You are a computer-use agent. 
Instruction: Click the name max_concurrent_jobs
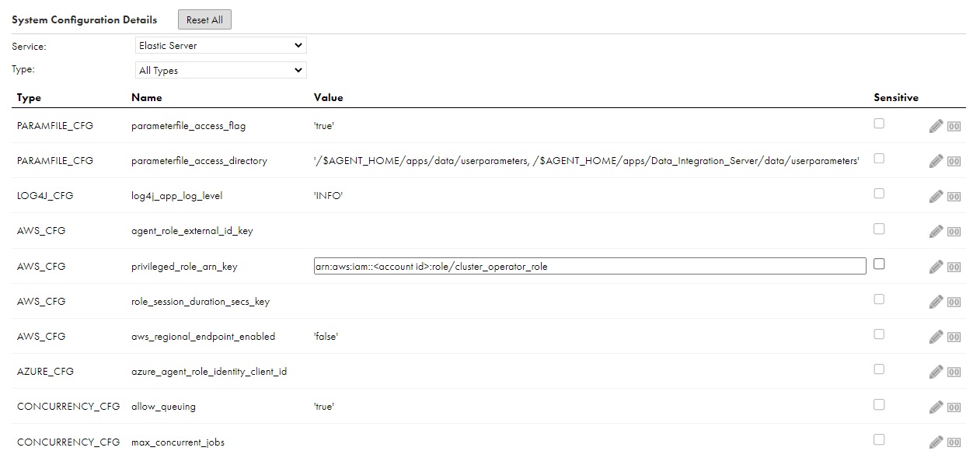178,442
